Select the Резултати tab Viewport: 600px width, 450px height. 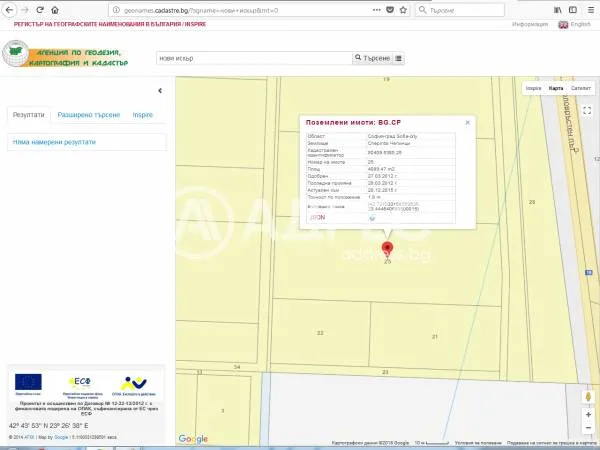click(28, 115)
